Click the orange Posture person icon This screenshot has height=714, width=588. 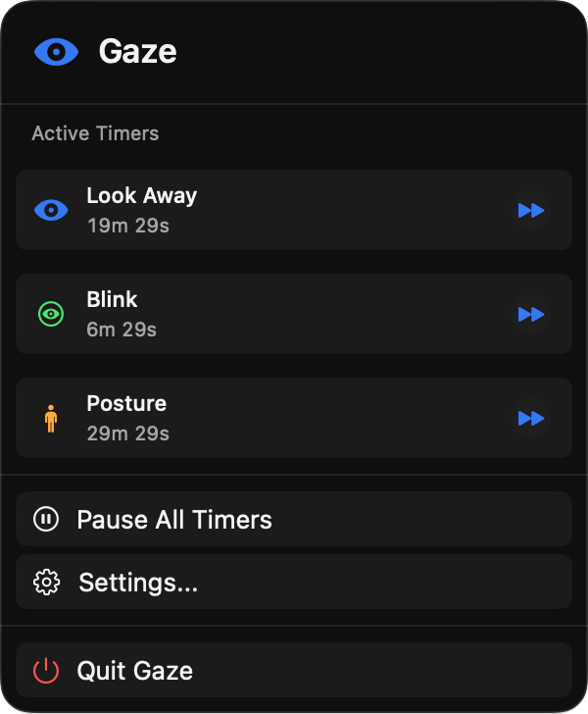pos(51,419)
